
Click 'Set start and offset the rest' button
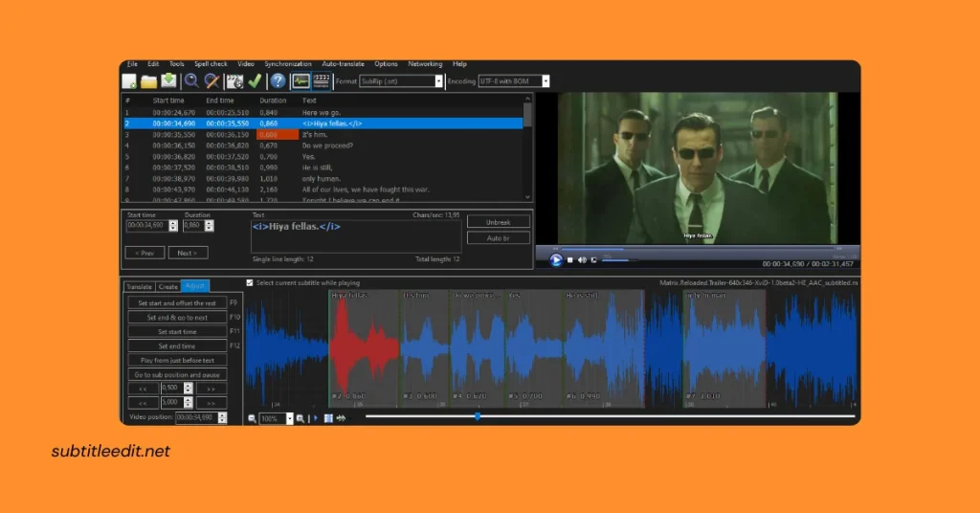coord(176,302)
